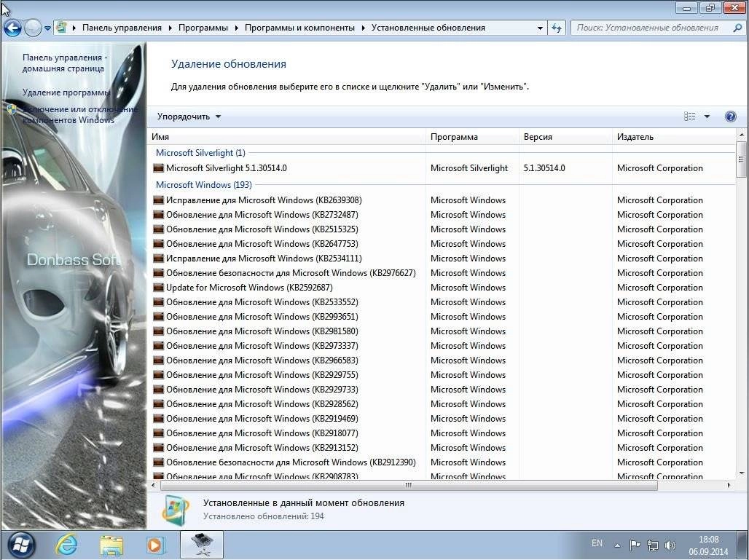Click version cell '5.1.30514.0'
The width and height of the screenshot is (749, 560).
tap(544, 168)
